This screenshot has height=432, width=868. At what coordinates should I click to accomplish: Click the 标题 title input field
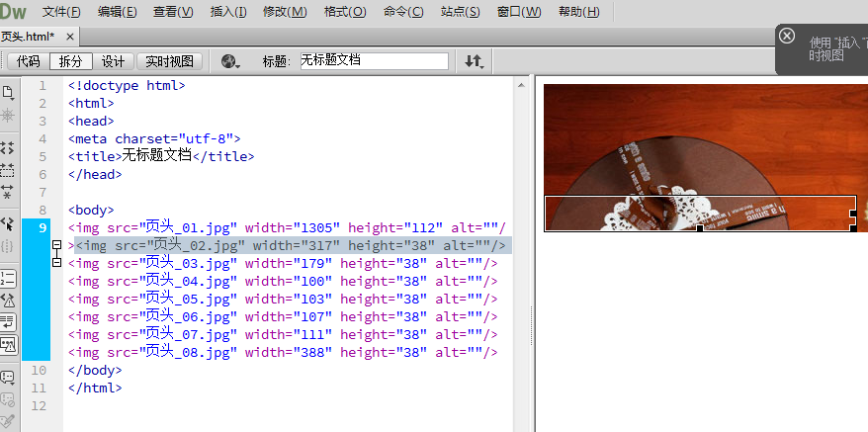click(374, 61)
